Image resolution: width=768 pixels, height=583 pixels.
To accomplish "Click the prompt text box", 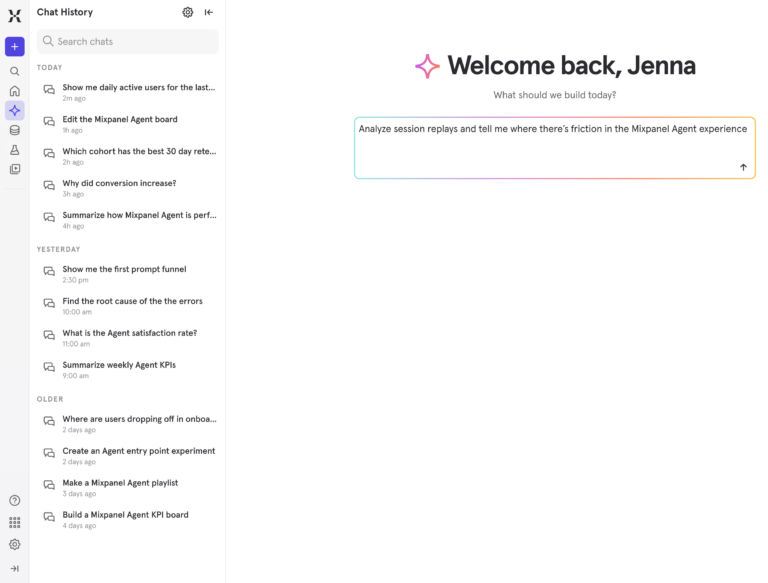I will [554, 148].
